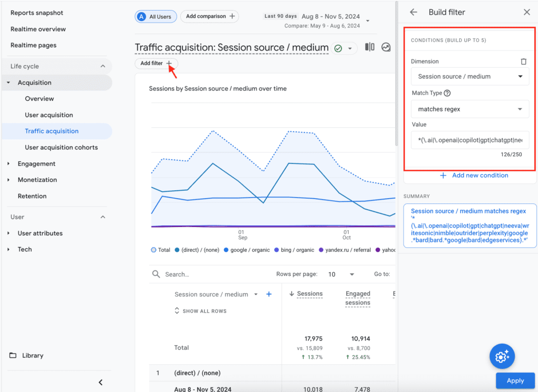Screen dimensions: 538x392
Task: Toggle the Total legend entry
Action: tap(161, 250)
